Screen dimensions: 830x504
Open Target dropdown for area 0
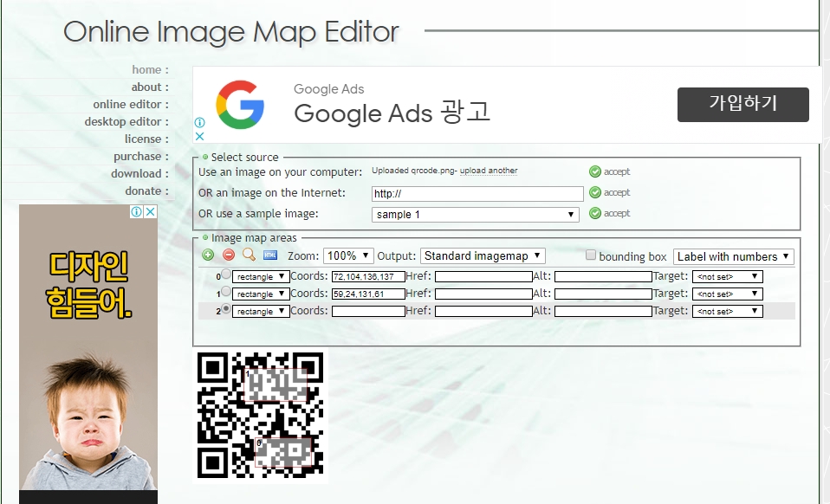click(727, 276)
